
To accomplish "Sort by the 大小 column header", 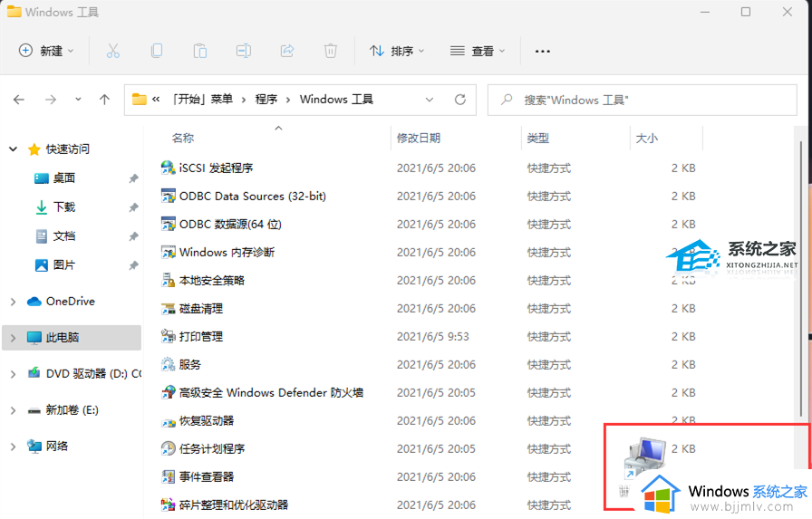I will (x=647, y=139).
